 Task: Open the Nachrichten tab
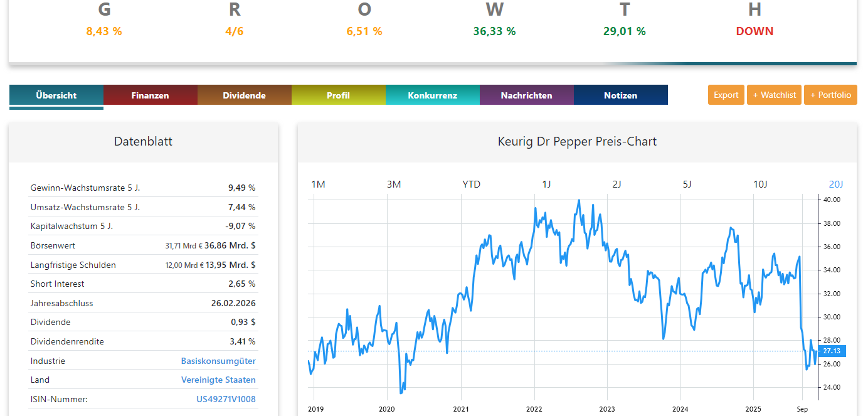click(527, 95)
